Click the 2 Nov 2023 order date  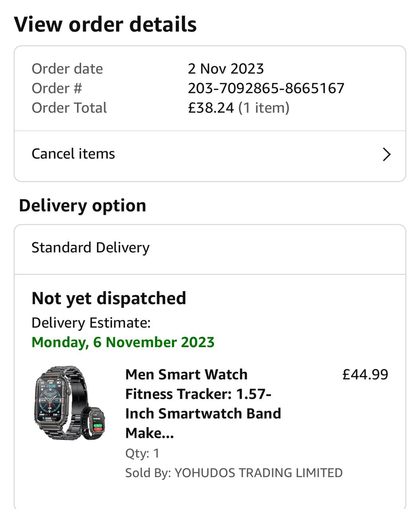coord(226,69)
